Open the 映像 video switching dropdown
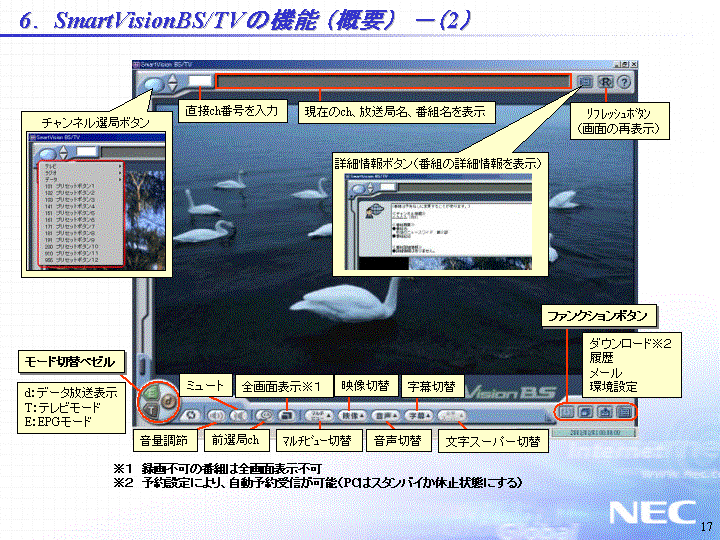720x540 pixels. (x=352, y=415)
